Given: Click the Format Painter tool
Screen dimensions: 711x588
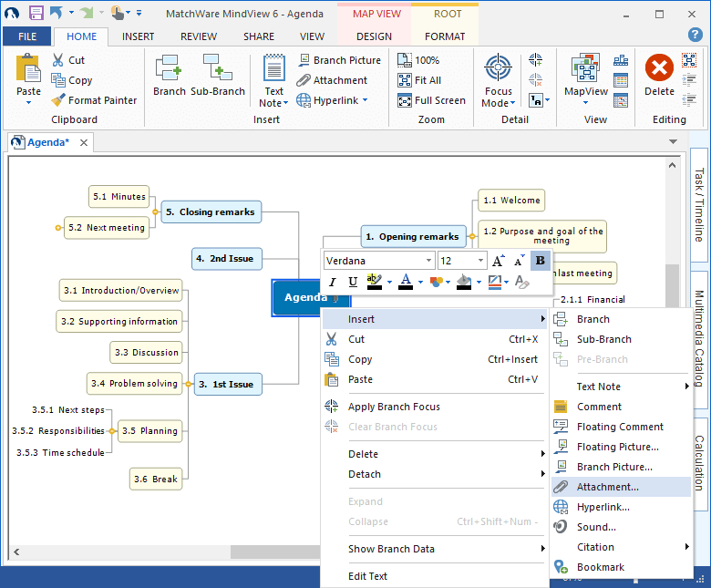Looking at the screenshot, I should pos(94,100).
